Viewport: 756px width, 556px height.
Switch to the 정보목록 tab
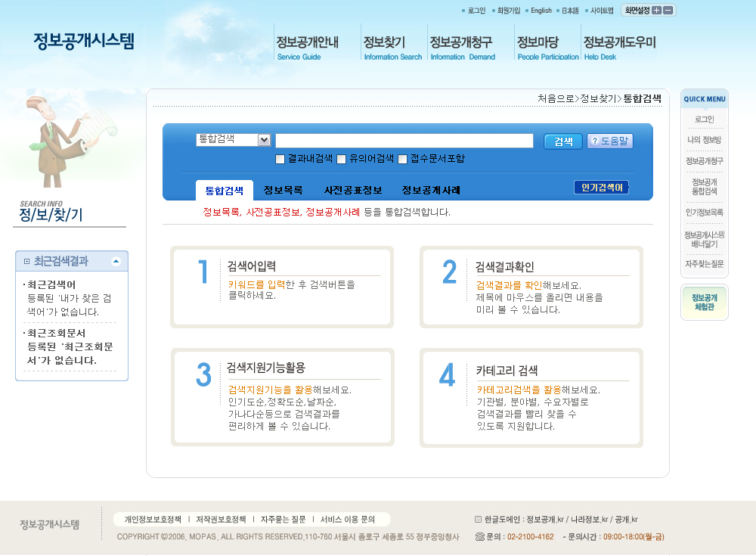283,190
